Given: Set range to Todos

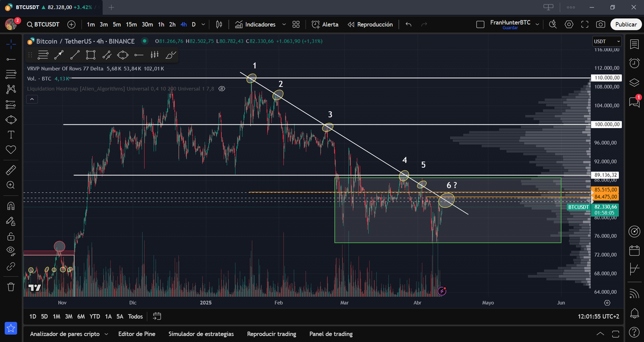Looking at the screenshot, I should 136,317.
